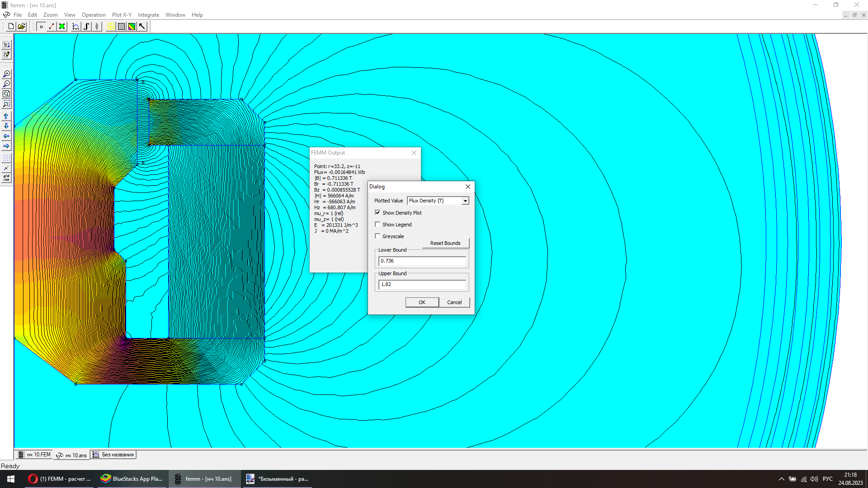Screen dimensions: 868x488
Task: Toggle the mesh display icon
Action: click(x=111, y=27)
